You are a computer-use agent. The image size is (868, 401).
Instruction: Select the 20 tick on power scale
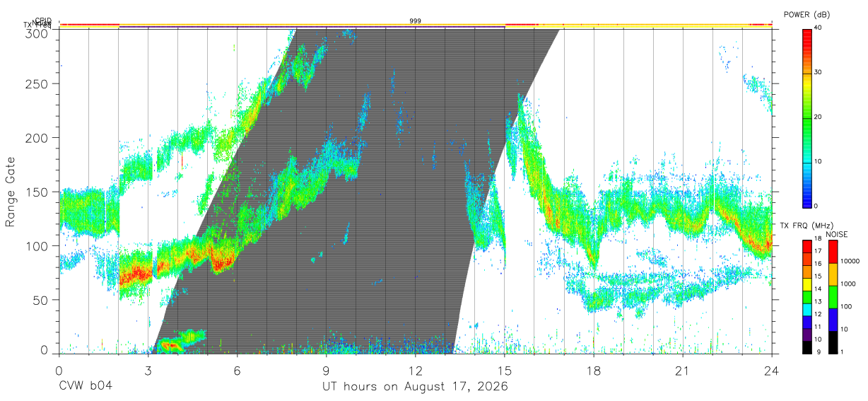click(819, 117)
